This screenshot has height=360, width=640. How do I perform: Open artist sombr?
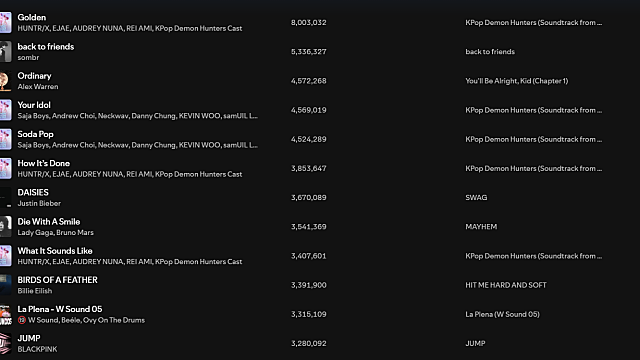[28, 58]
